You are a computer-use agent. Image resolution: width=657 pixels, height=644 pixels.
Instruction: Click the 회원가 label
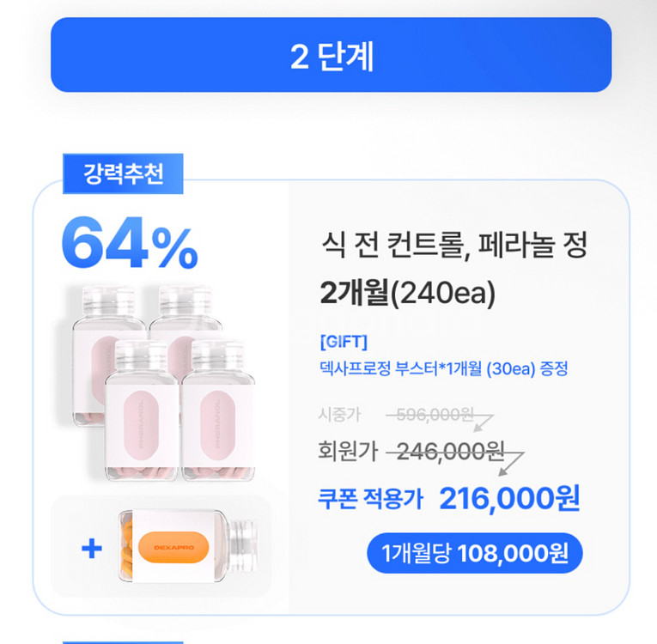pos(348,451)
